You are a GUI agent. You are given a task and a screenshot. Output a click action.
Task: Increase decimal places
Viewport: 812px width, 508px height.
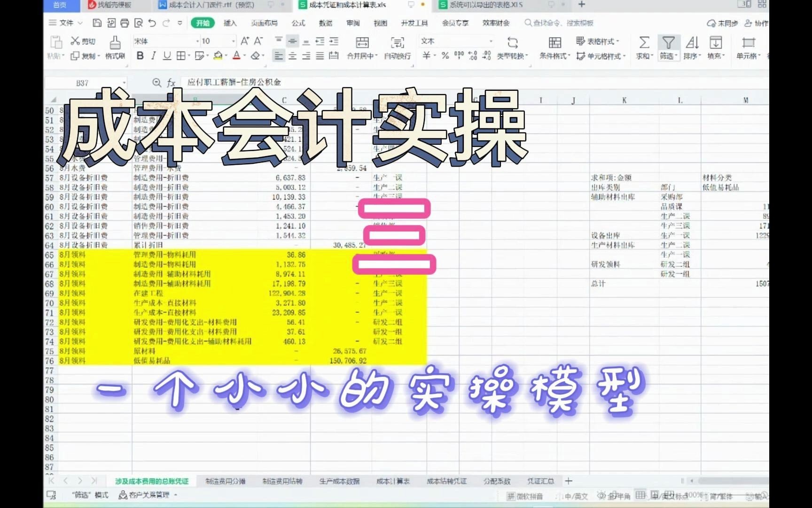point(473,56)
